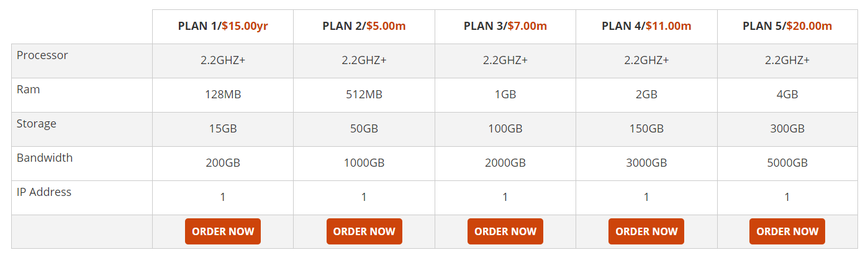
Task: Click the Bandwidth row label
Action: tap(45, 158)
